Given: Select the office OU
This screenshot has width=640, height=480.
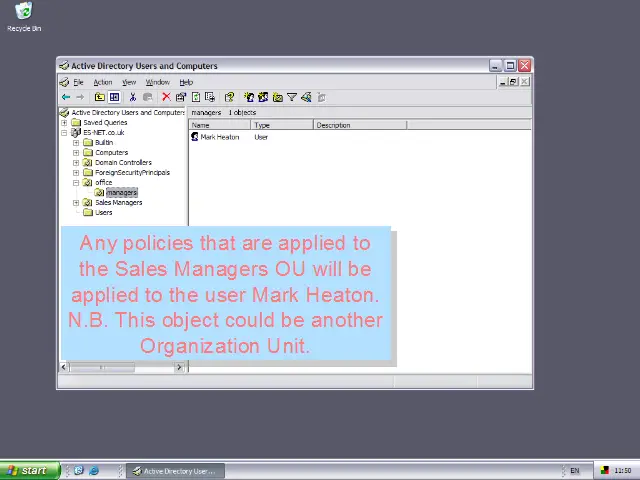Looking at the screenshot, I should [103, 182].
